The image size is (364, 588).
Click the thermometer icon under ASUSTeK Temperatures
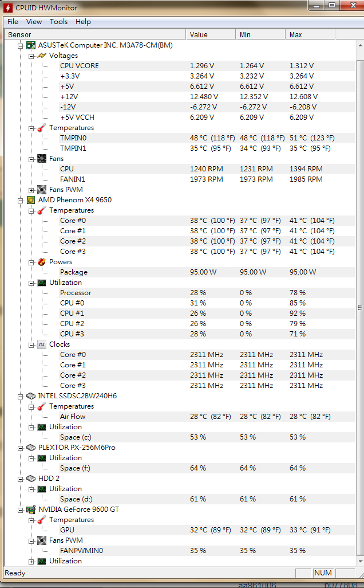click(41, 128)
